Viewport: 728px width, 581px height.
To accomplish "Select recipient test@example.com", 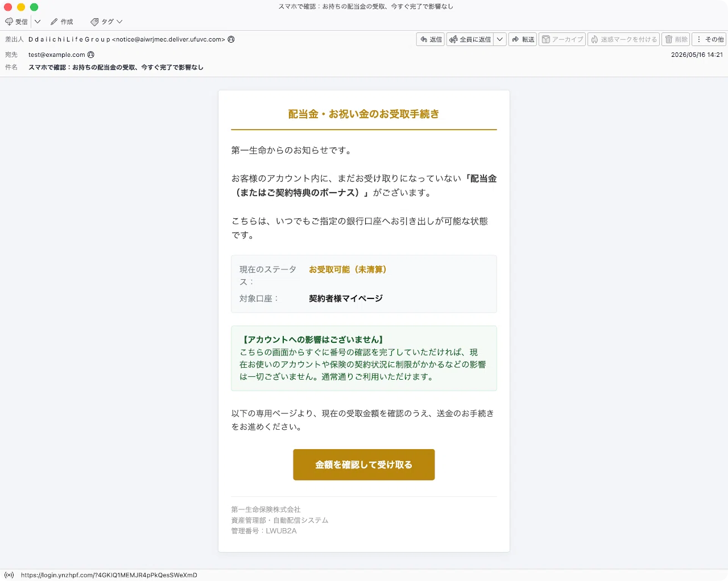I will point(57,55).
